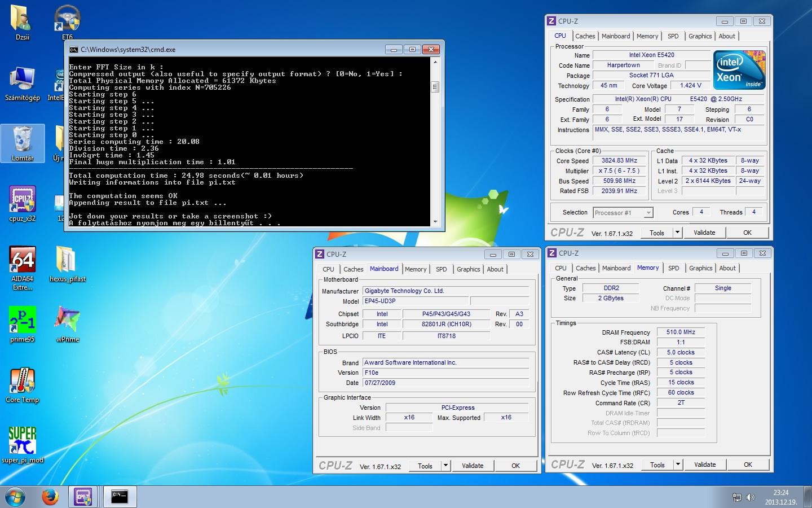This screenshot has width=812, height=508.
Task: Select SPD tab in CPU window
Action: (x=673, y=36)
